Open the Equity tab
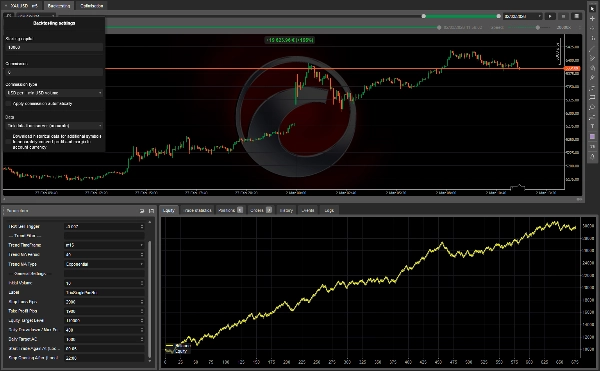Image resolution: width=600 pixels, height=371 pixels. (168, 210)
